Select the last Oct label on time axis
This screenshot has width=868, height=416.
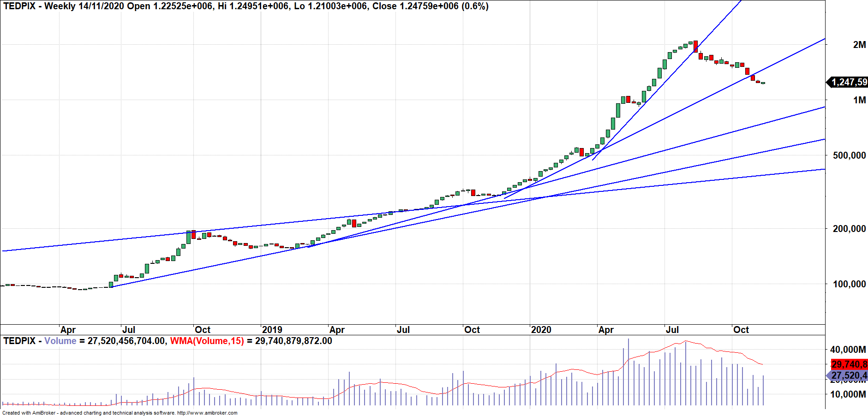[x=741, y=330]
